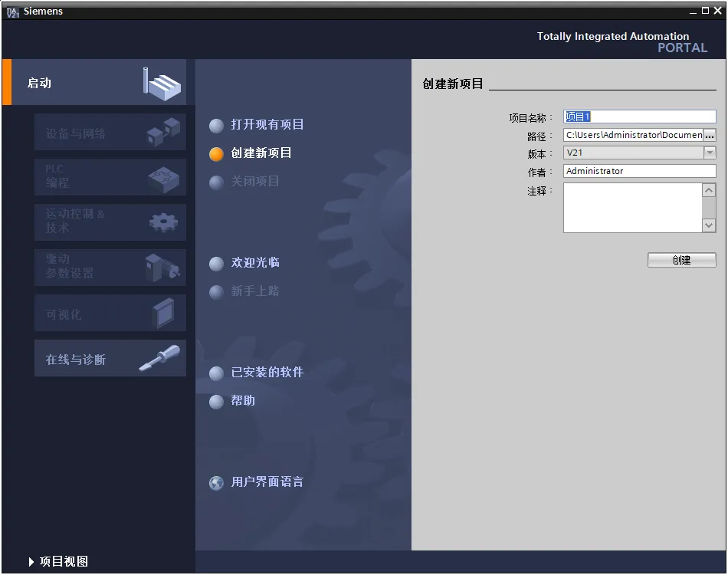This screenshot has width=728, height=575.
Task: Open 欢迎光临 welcome tour link
Action: tap(255, 262)
